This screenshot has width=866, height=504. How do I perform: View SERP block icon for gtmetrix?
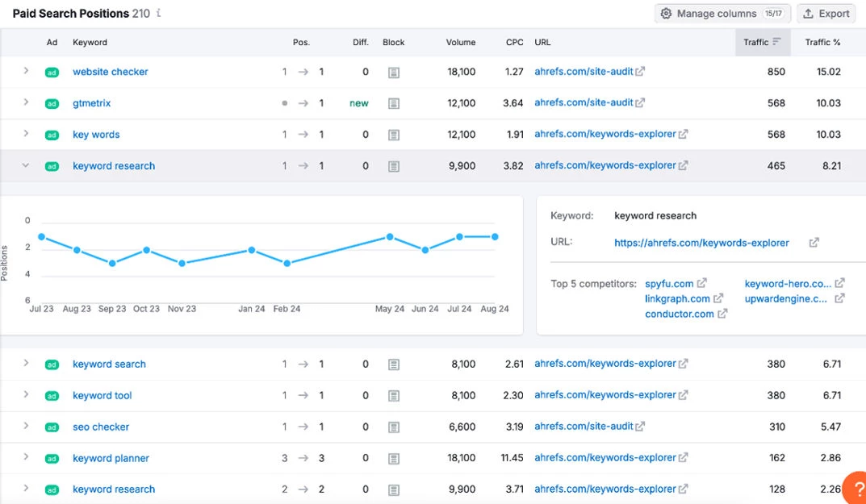pos(394,103)
